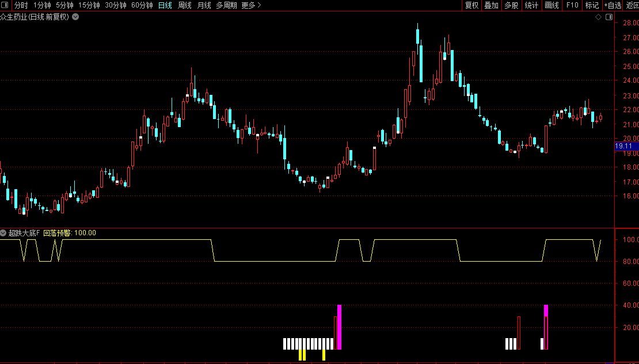This screenshot has width=639, height=364.
Task: Activate the 画线 drawing tool
Action: click(552, 5)
